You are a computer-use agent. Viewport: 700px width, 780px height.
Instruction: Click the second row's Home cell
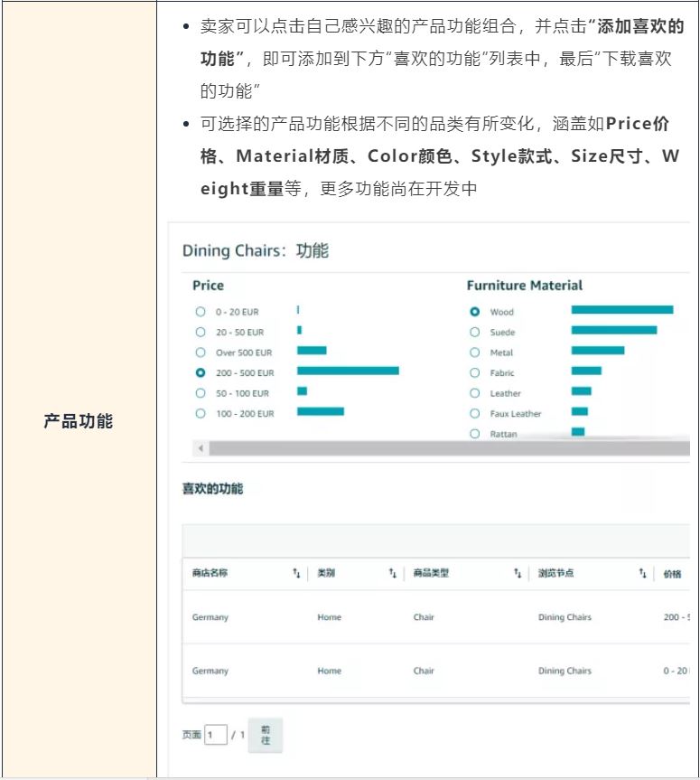[329, 671]
